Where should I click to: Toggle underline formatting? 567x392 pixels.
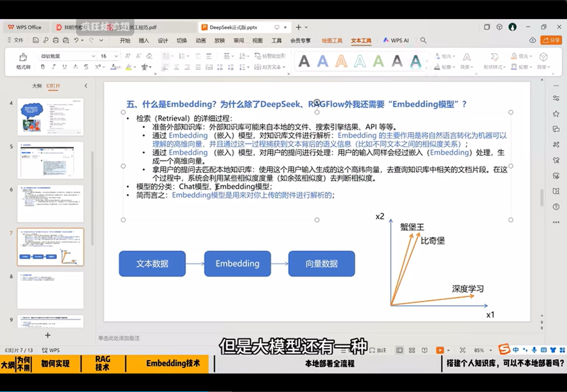click(x=64, y=67)
